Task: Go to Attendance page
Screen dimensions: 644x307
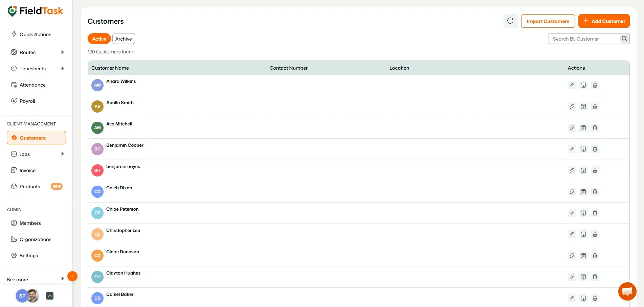Action: (x=28, y=85)
